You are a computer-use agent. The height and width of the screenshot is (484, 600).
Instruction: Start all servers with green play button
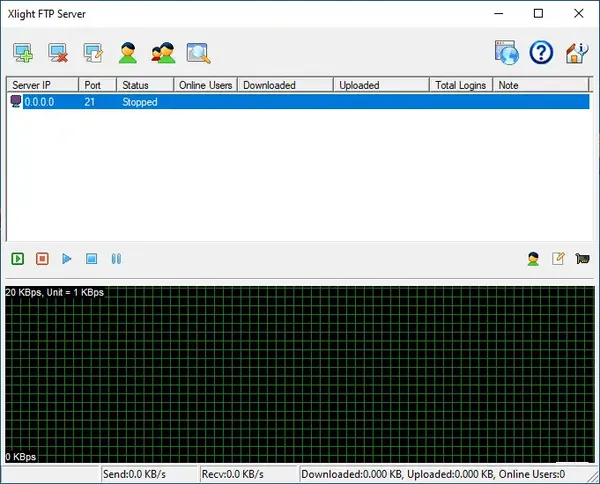click(18, 259)
